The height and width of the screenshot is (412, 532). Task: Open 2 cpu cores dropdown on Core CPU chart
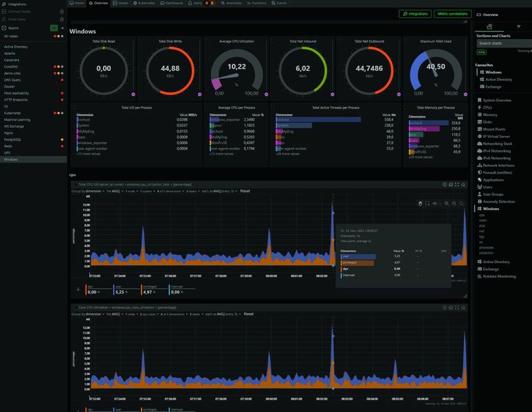tap(149, 314)
